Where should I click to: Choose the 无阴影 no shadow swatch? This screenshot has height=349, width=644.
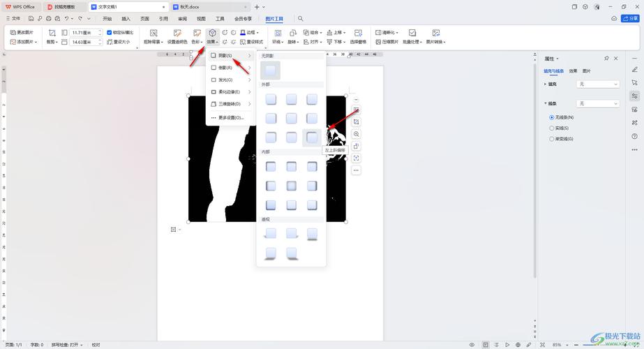point(270,70)
